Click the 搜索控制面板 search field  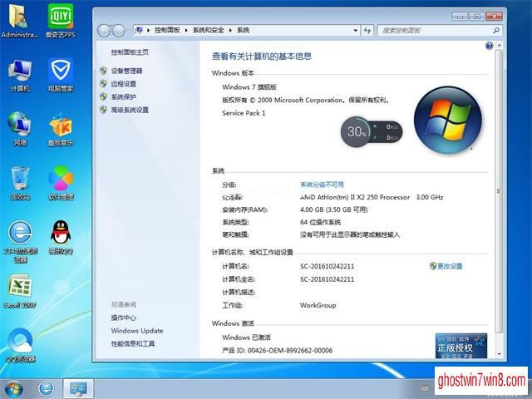[435, 30]
